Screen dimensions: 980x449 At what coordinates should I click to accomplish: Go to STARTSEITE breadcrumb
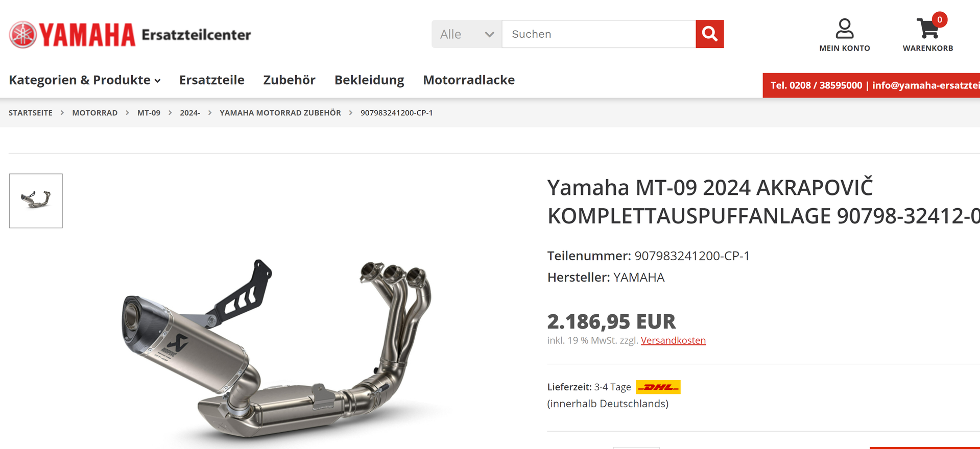[x=31, y=113]
